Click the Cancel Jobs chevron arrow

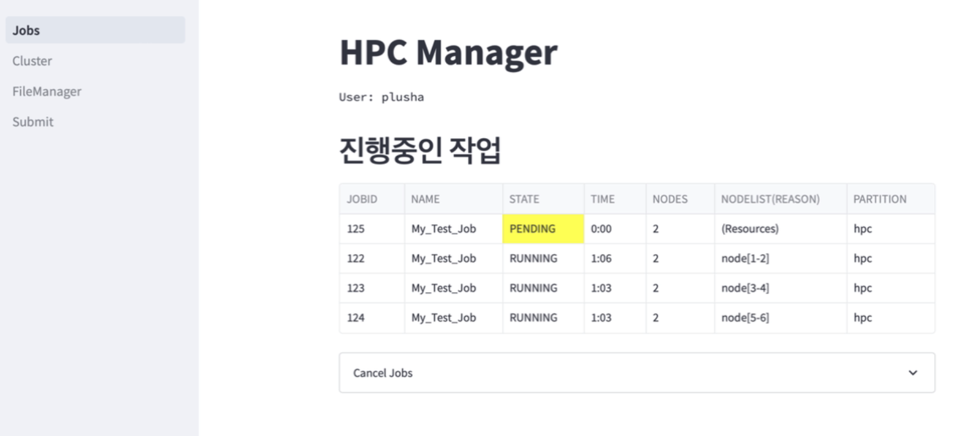pos(912,373)
